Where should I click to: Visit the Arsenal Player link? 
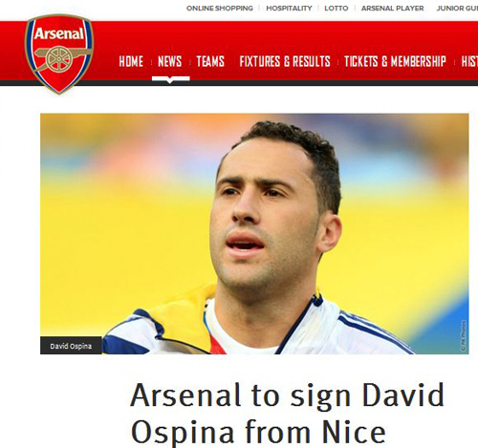[392, 9]
